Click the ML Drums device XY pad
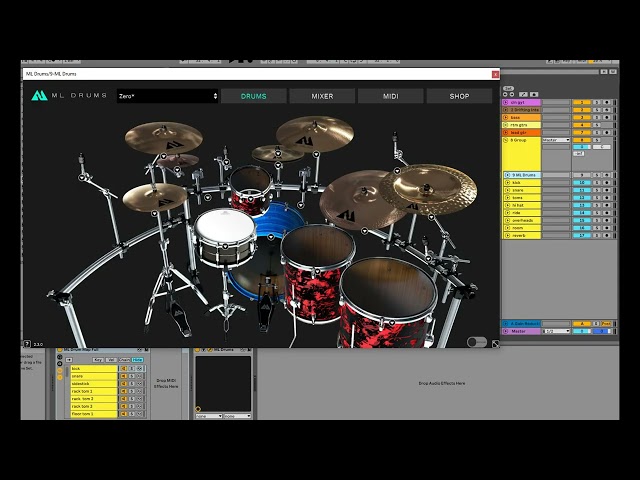This screenshot has height=480, width=640. coord(223,384)
